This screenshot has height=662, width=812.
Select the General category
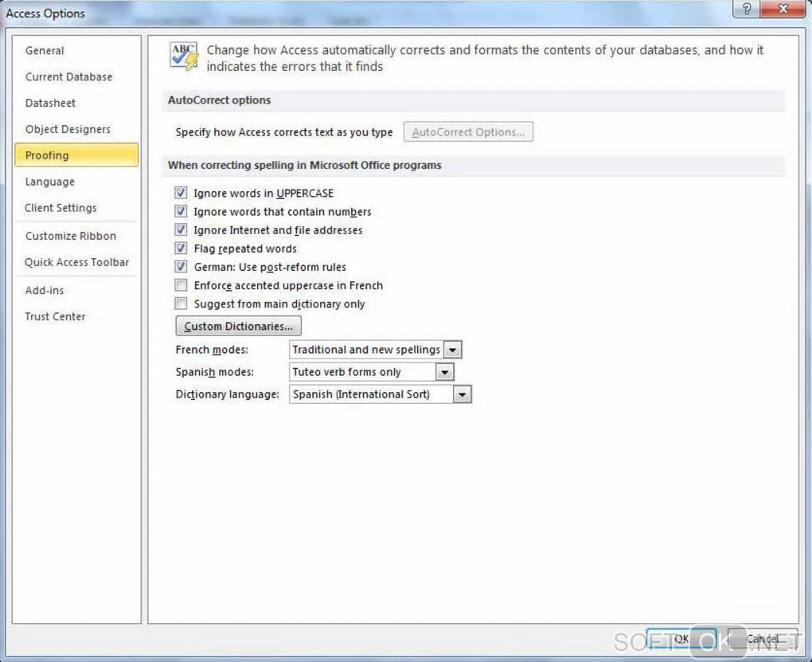76,51
